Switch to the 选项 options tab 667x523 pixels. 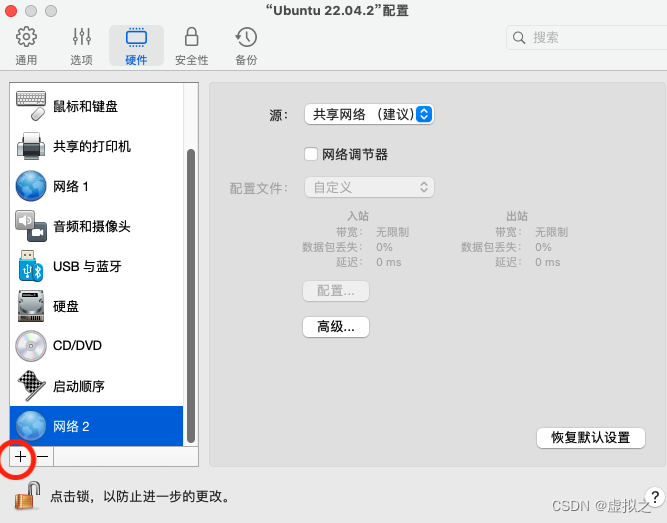pyautogui.click(x=81, y=46)
